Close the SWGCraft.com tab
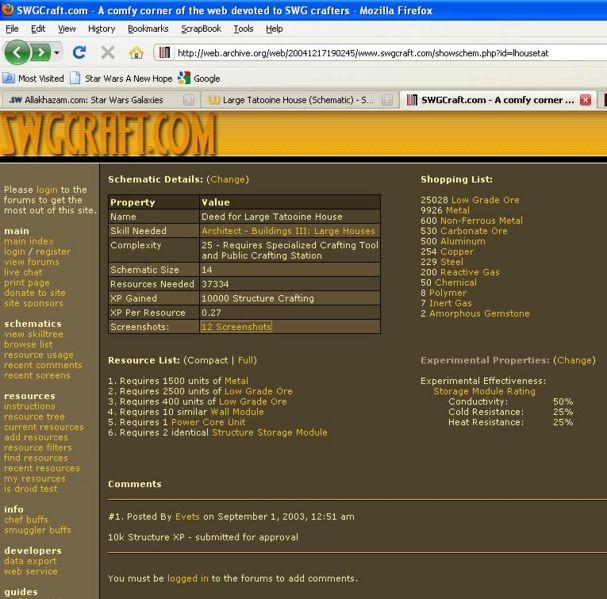 click(585, 100)
